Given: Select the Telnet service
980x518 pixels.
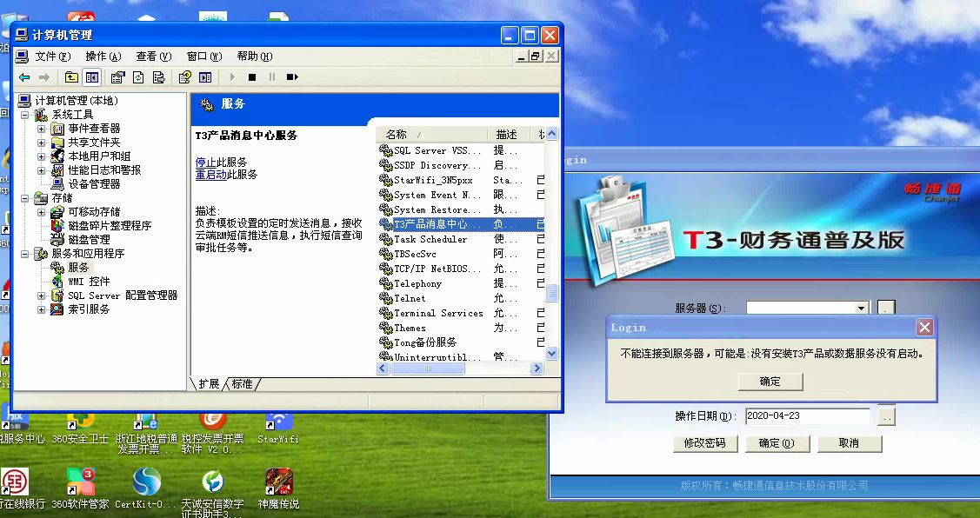Looking at the screenshot, I should (461, 299).
